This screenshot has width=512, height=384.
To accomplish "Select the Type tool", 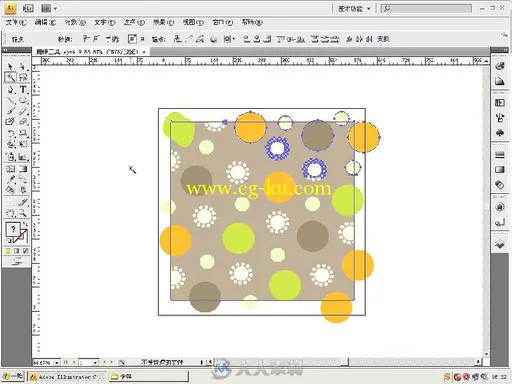I will click(x=23, y=89).
